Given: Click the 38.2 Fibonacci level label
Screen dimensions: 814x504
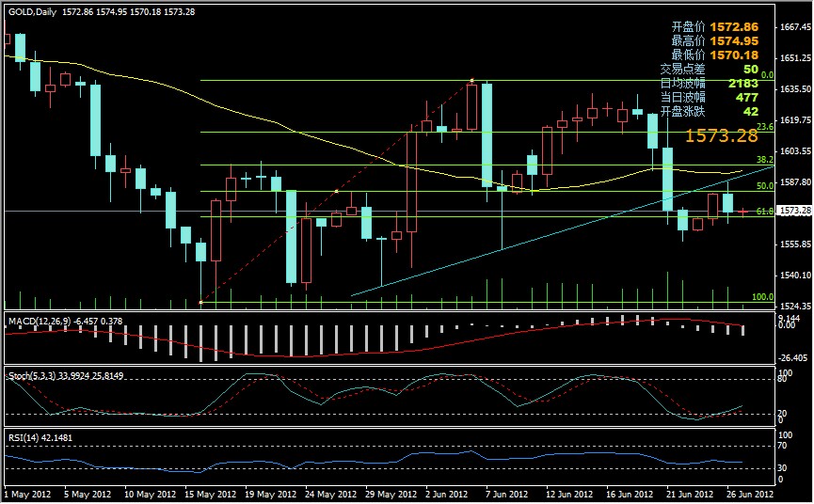Looking at the screenshot, I should click(x=764, y=161).
